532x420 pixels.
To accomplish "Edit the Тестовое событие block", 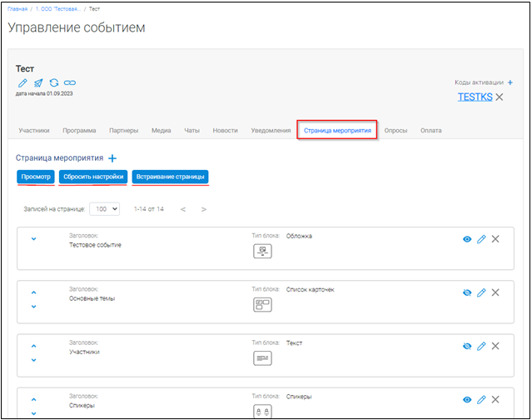I will coord(481,239).
